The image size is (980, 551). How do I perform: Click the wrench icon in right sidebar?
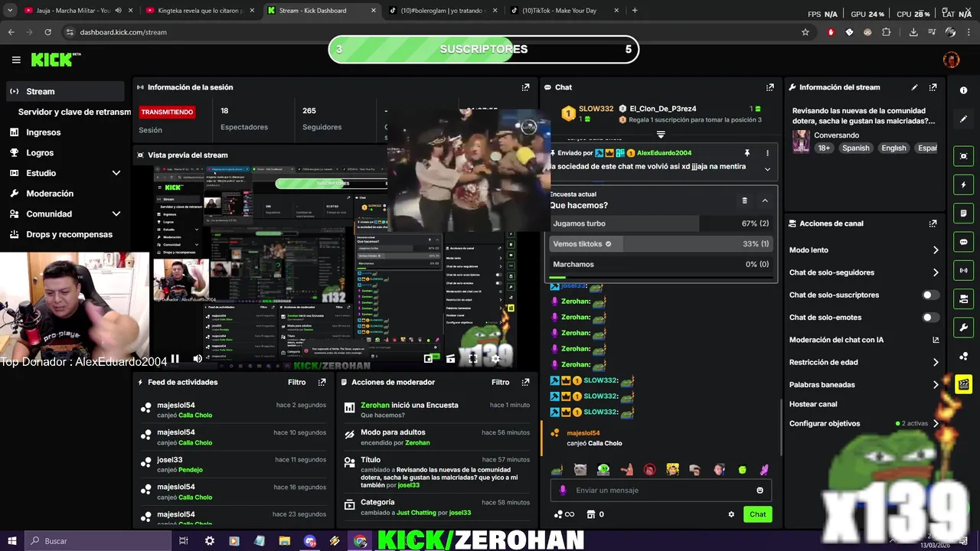pyautogui.click(x=963, y=328)
